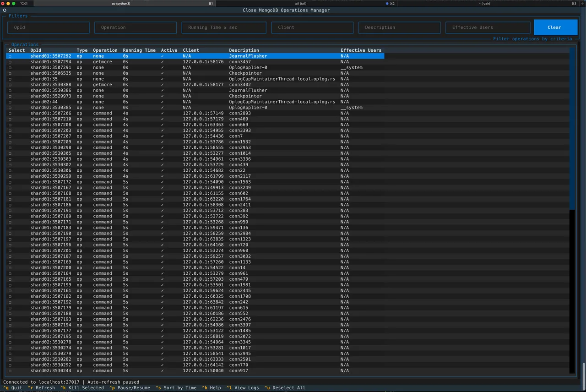Click the Running Time ≥ sec filter
The height and width of the screenshot is (392, 586).
224,27
